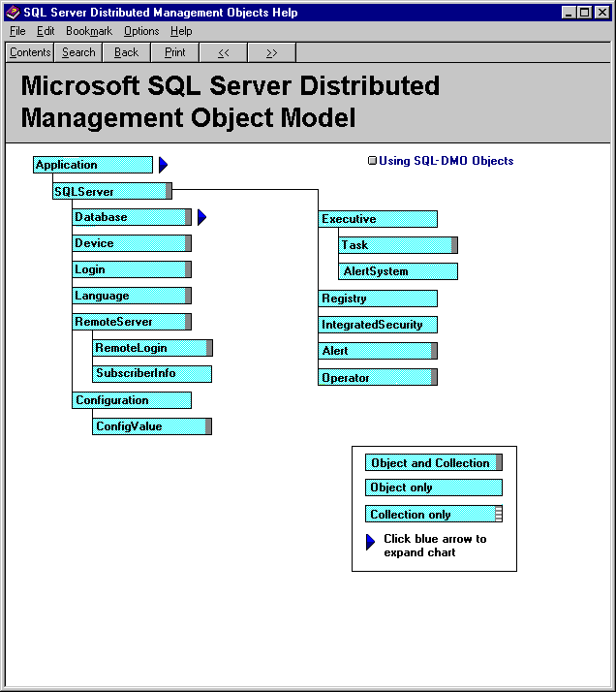Select the Executive object node

[x=378, y=219]
